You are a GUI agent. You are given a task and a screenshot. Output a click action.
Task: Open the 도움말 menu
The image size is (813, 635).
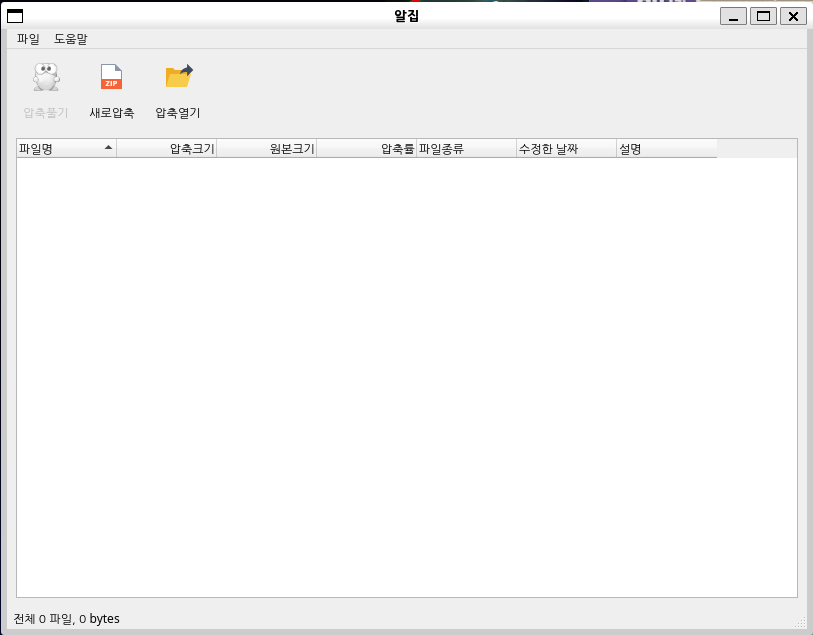(x=71, y=39)
